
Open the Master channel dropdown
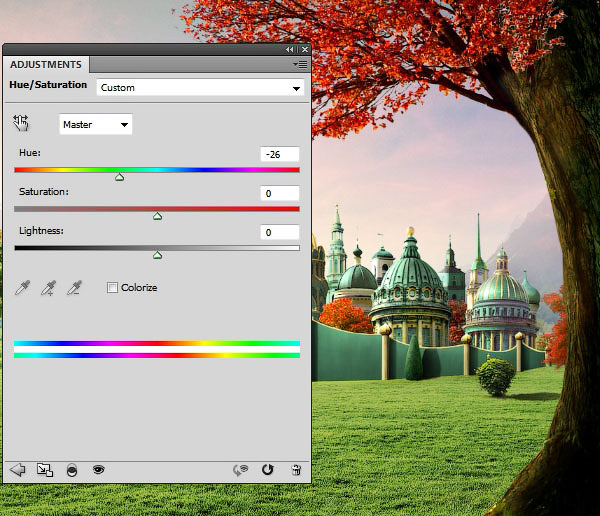coord(96,125)
